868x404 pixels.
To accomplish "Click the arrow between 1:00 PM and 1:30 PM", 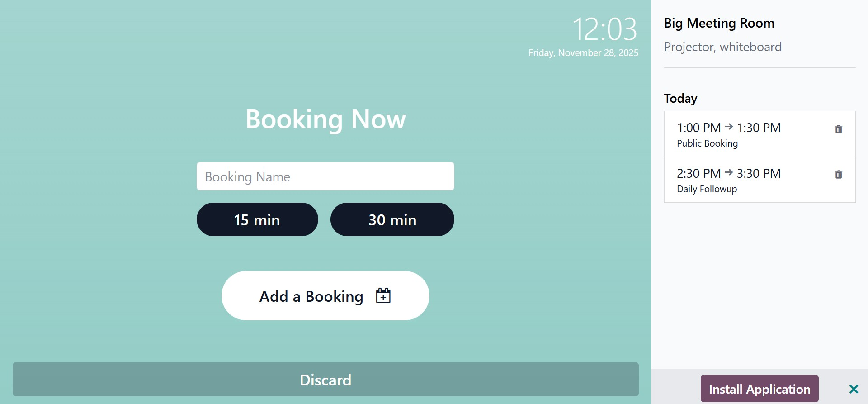I will 729,127.
